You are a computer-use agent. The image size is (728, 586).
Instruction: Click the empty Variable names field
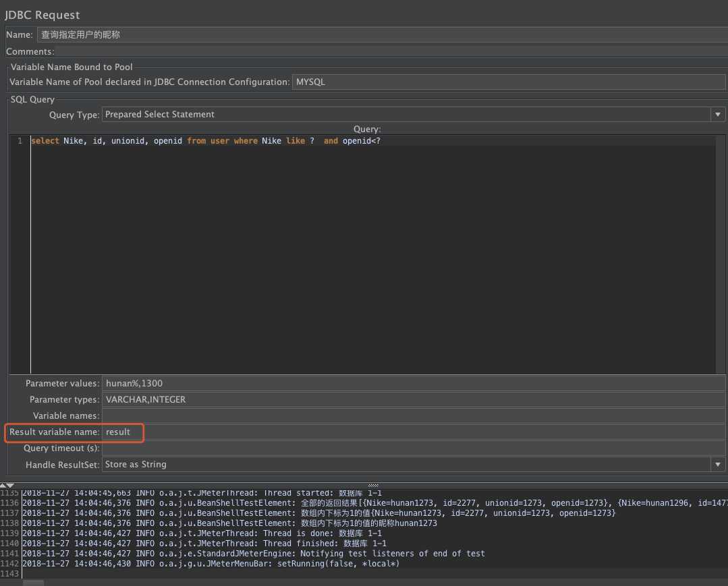tap(413, 415)
